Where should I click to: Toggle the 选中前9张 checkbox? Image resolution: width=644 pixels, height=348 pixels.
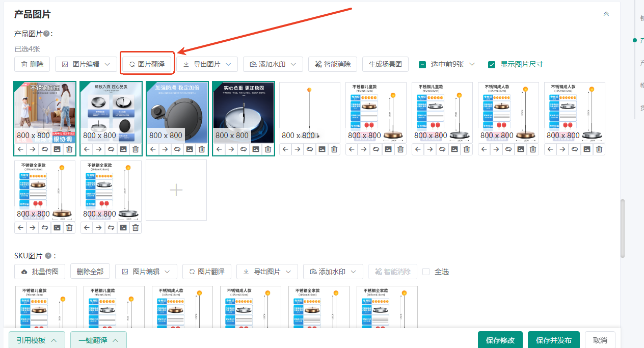click(422, 64)
